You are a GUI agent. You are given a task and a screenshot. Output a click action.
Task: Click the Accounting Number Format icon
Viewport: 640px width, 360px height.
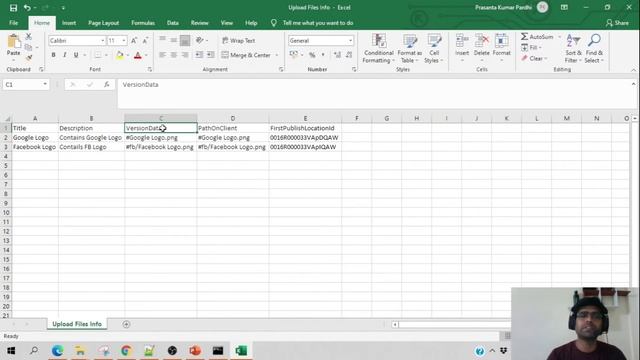293,55
